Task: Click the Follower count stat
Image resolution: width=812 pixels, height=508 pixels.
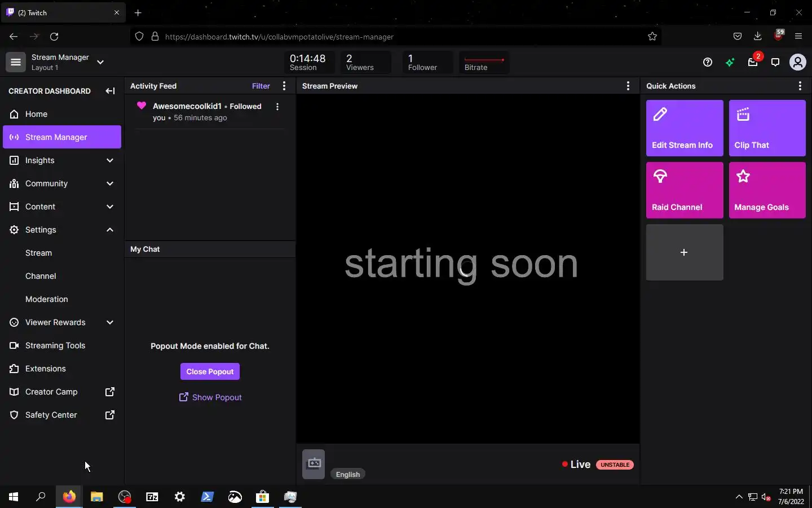Action: pyautogui.click(x=428, y=62)
